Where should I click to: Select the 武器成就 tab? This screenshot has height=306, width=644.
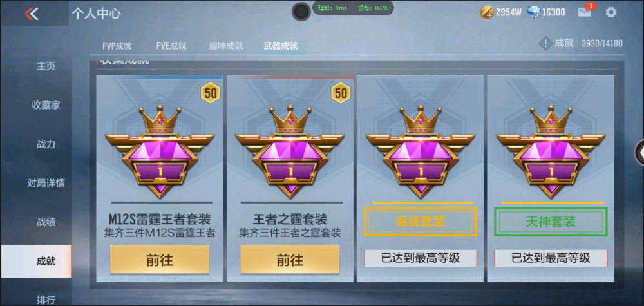[281, 46]
